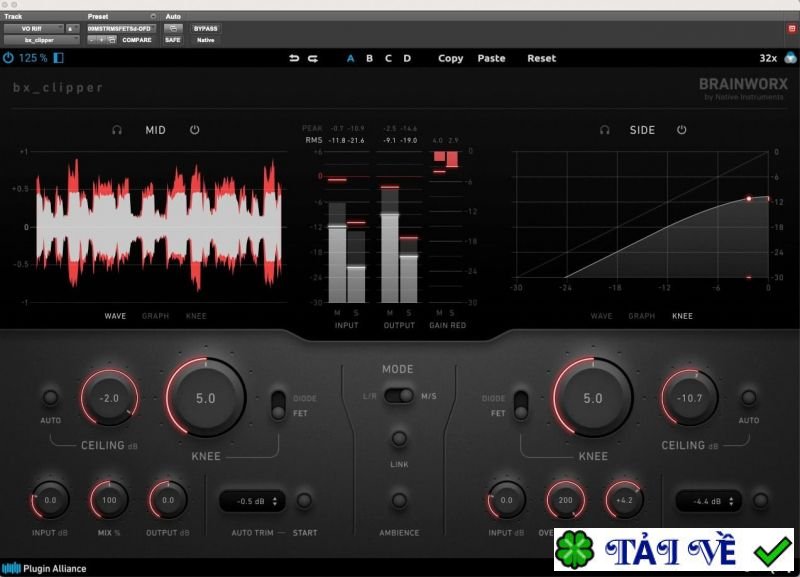Click the Plugin Alliance logo
The image size is (800, 577).
pos(44,568)
